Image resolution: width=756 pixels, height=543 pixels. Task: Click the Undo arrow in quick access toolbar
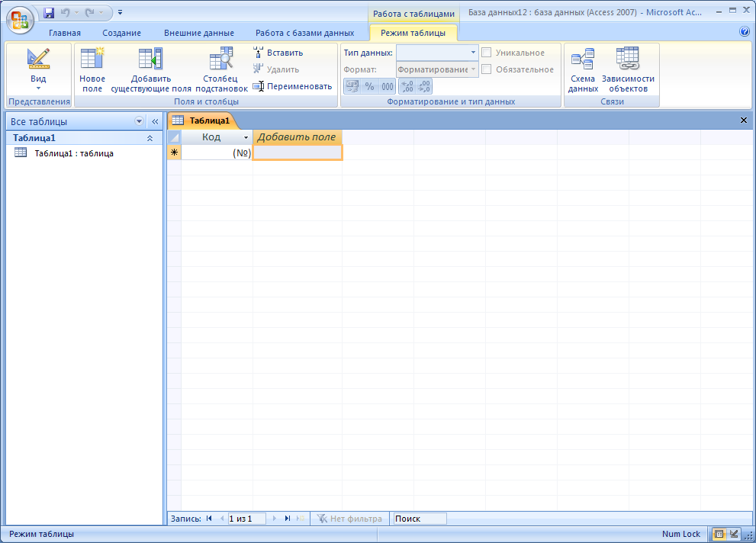click(x=65, y=12)
